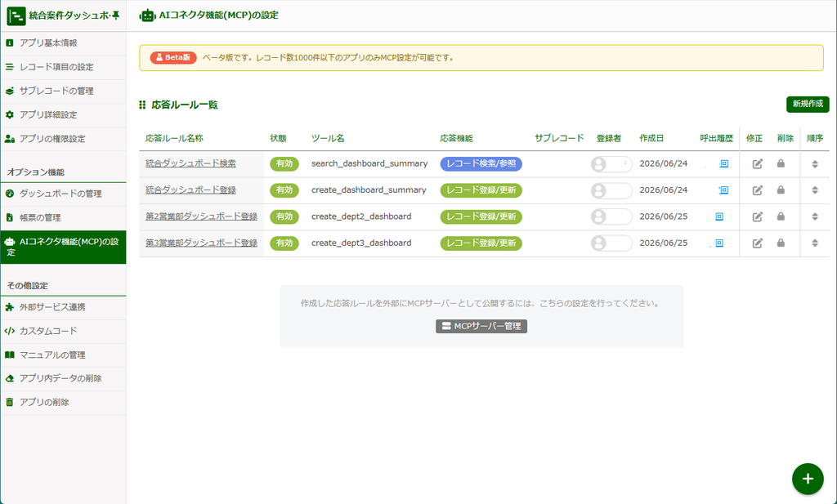This screenshot has width=837, height=504.
Task: Open アプリの権限設定 in sidebar
Action: pyautogui.click(x=64, y=139)
